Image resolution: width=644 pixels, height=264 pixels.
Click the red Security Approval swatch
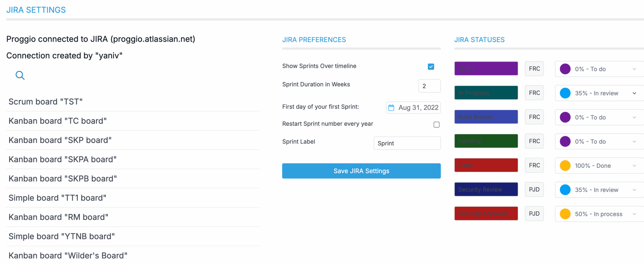pyautogui.click(x=486, y=213)
